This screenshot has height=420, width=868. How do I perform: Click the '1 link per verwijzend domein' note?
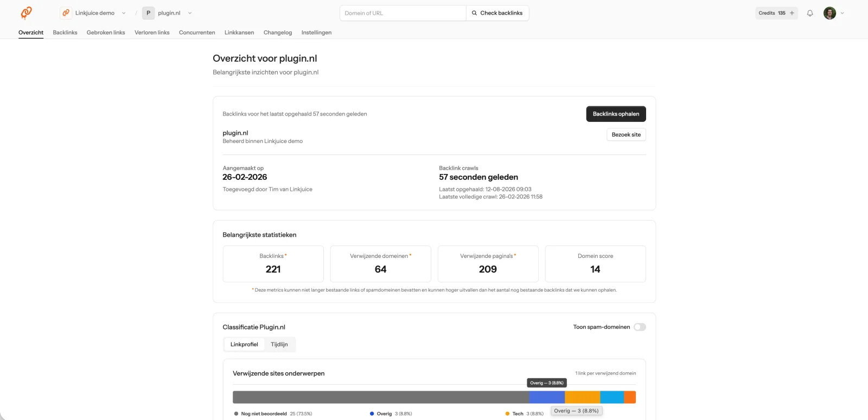tap(605, 373)
